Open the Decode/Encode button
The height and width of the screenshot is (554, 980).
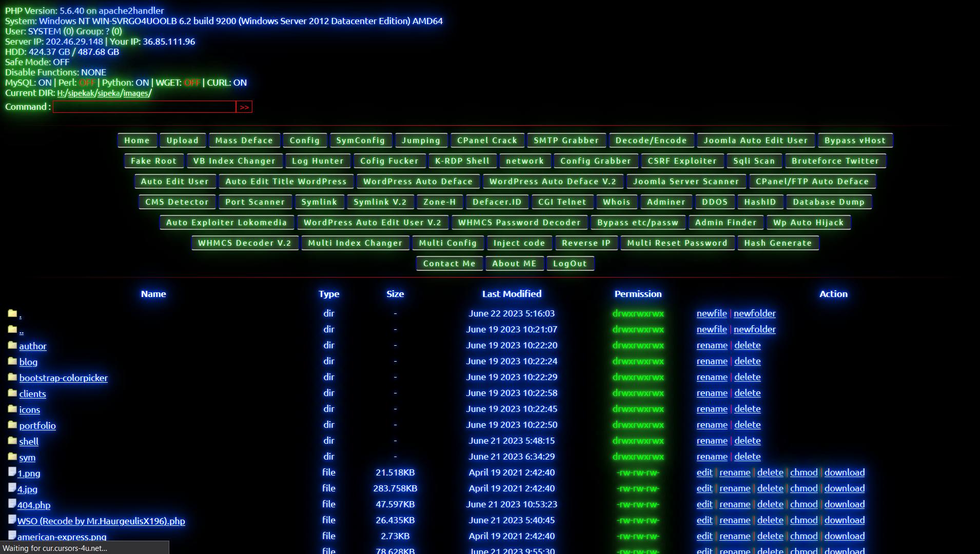click(651, 141)
